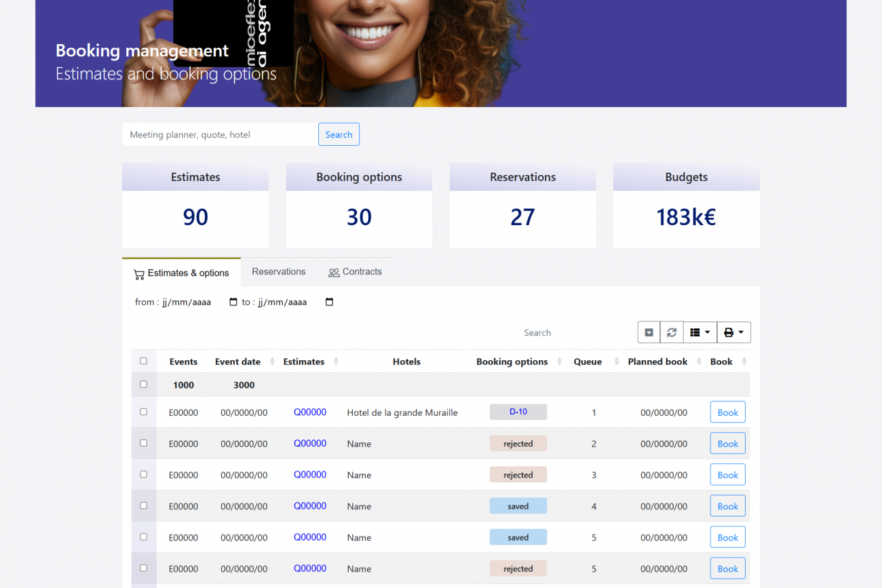Screen dimensions: 882x588
Task: Open the 'to' date calendar picker icon
Action: click(330, 302)
